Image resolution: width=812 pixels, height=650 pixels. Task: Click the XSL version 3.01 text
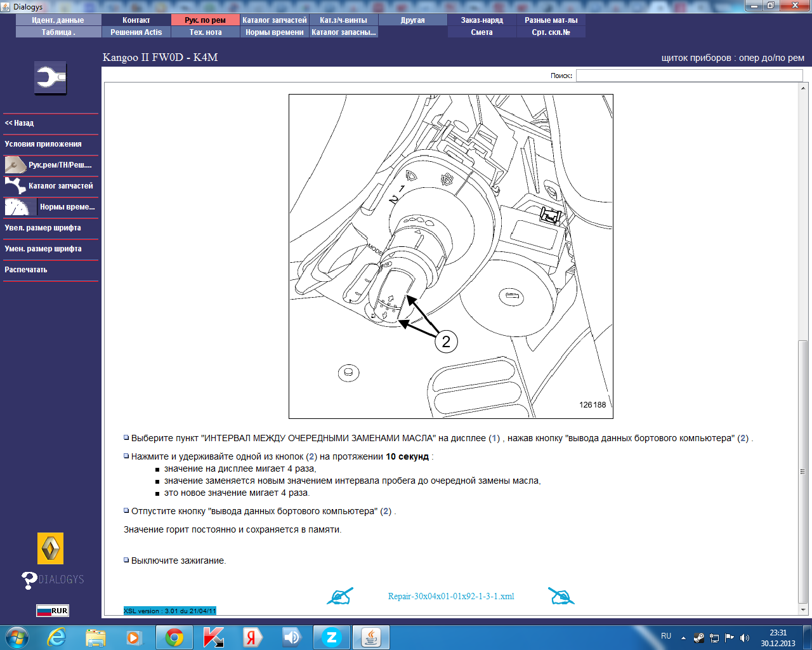click(170, 611)
